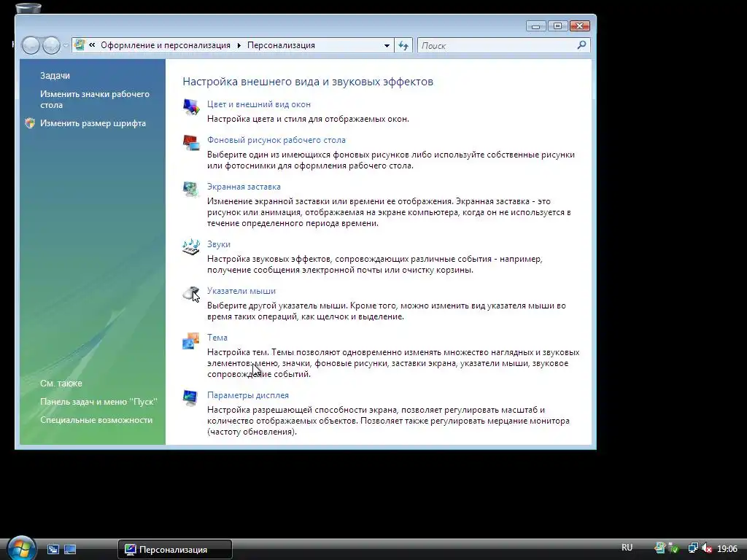This screenshot has width=747, height=560.
Task: Click the Forward navigation arrow
Action: pyautogui.click(x=51, y=46)
